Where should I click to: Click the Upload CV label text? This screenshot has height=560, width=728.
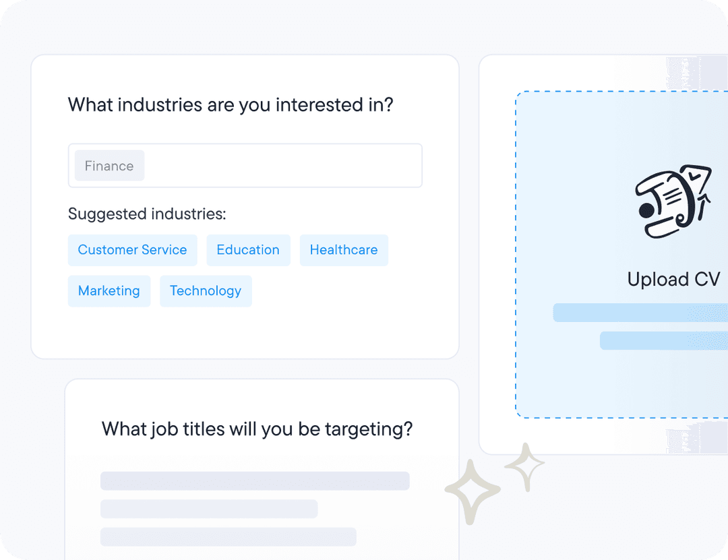[x=673, y=279]
